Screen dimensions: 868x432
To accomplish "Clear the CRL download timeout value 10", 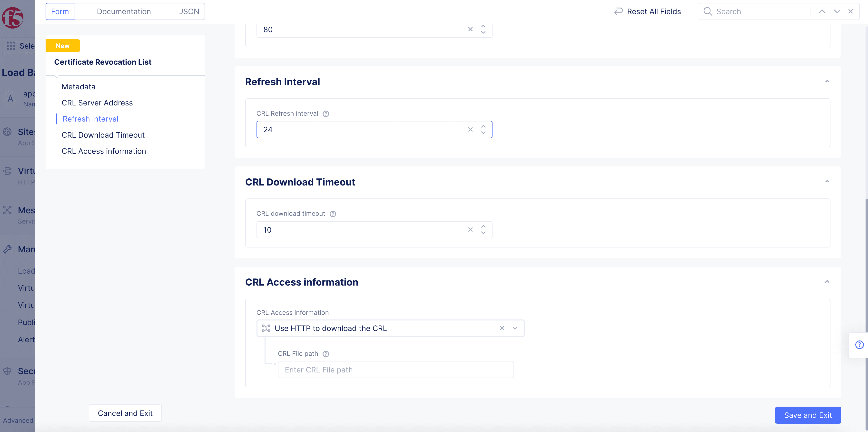I will 470,230.
